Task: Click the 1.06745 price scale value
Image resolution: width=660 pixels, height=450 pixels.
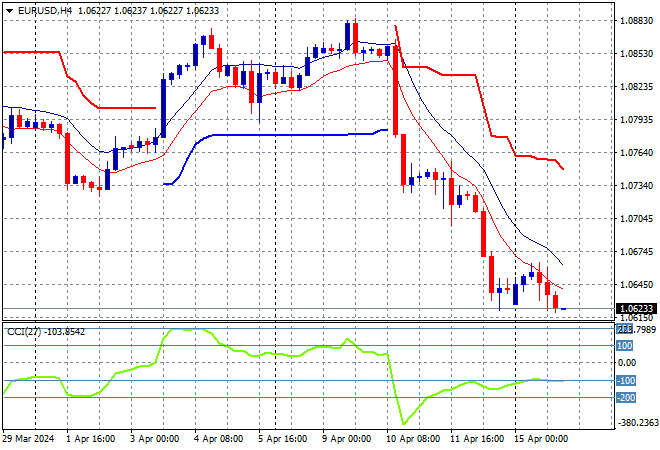Action: pos(636,251)
